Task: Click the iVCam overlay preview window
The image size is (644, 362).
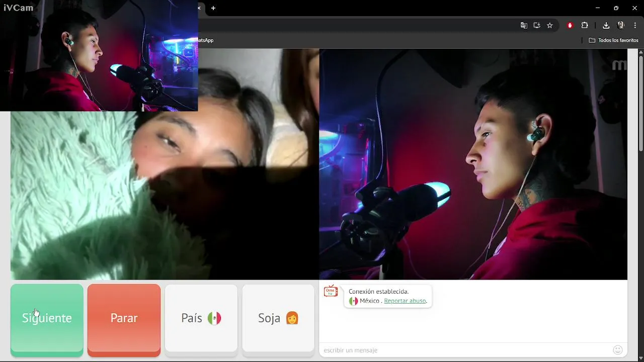Action: coord(99,55)
